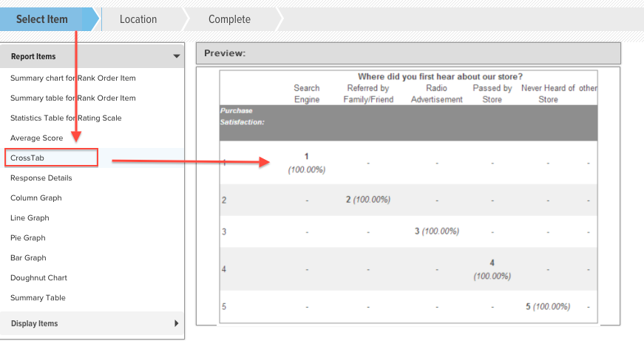
Task: Go to the Location wizard step
Action: (138, 19)
